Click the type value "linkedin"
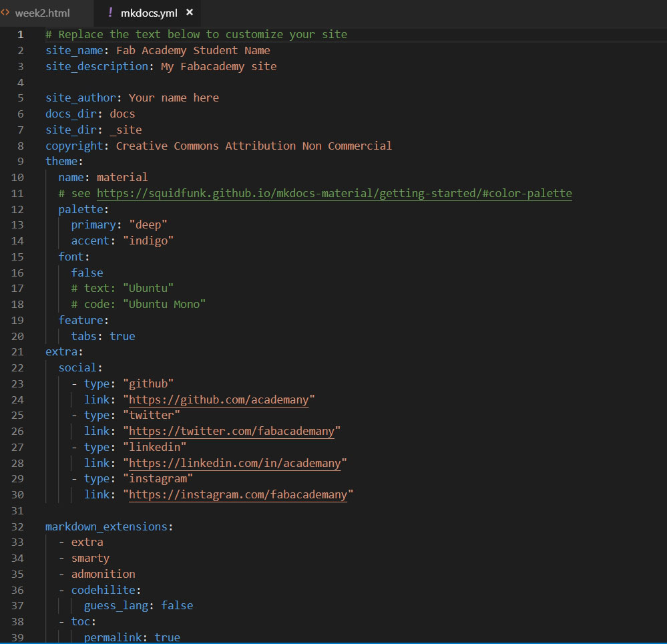 tap(154, 448)
